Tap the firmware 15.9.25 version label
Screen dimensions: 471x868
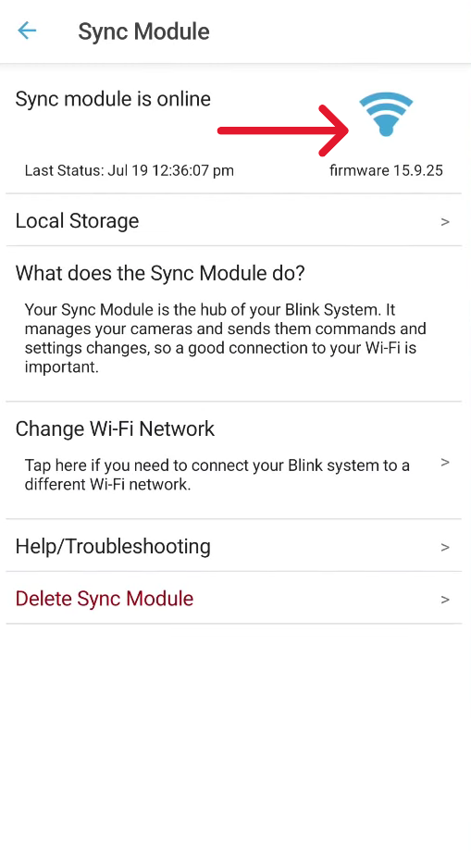click(386, 170)
